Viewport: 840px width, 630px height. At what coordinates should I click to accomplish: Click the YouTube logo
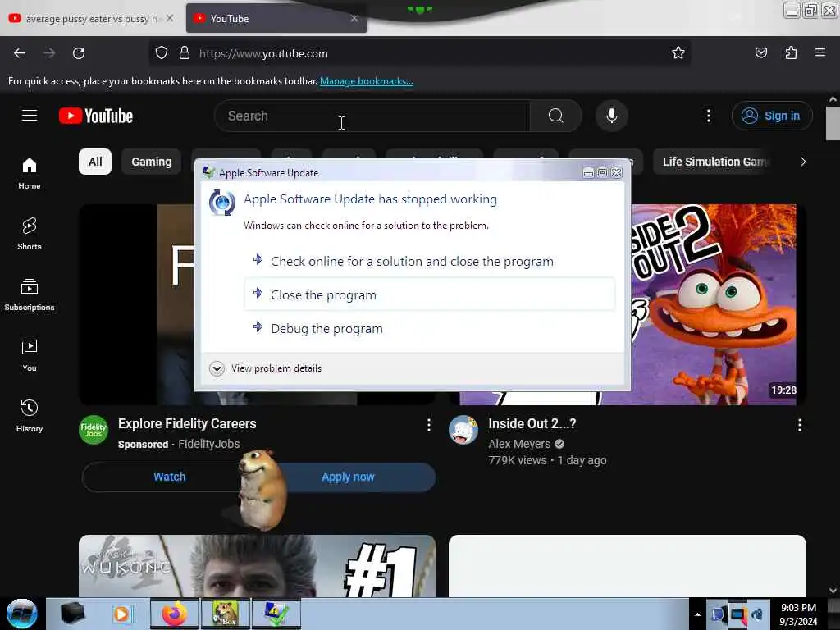click(96, 116)
